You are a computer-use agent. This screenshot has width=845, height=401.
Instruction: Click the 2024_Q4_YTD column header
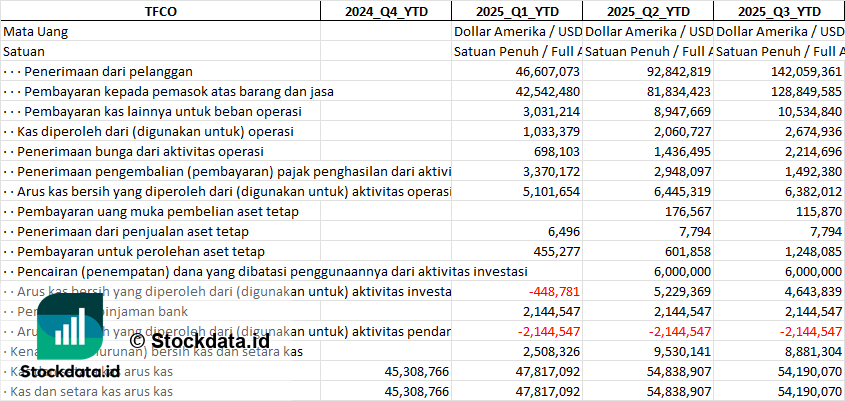point(386,11)
